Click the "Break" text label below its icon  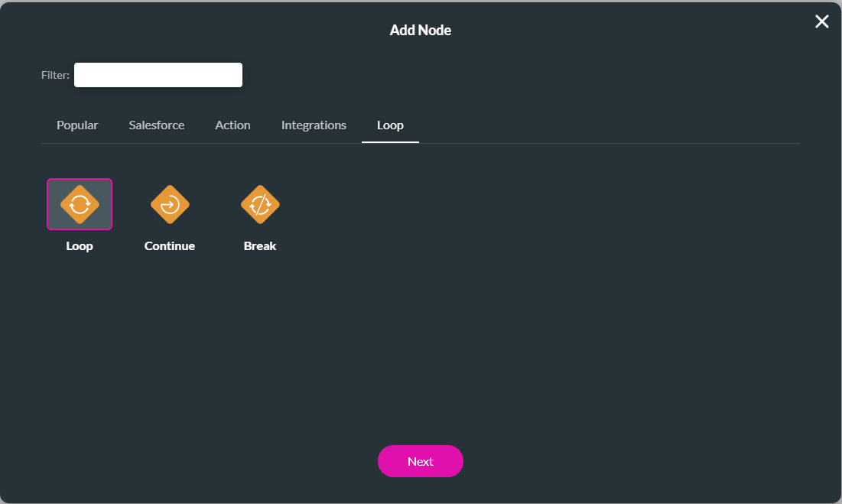(260, 246)
